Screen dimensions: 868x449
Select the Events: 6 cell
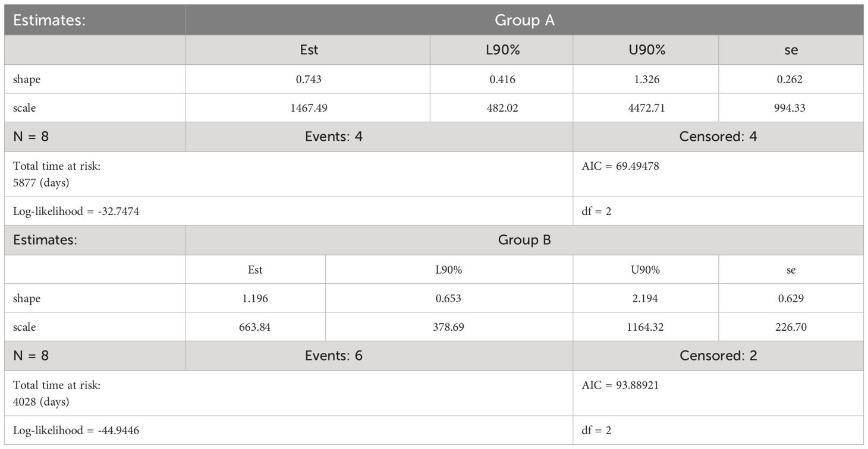[379, 356]
